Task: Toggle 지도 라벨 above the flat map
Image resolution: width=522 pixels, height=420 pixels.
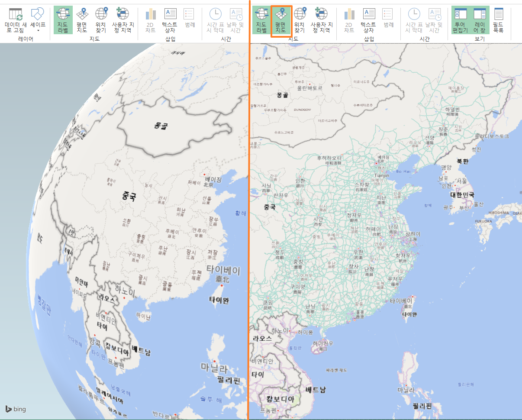Action: coord(261,20)
